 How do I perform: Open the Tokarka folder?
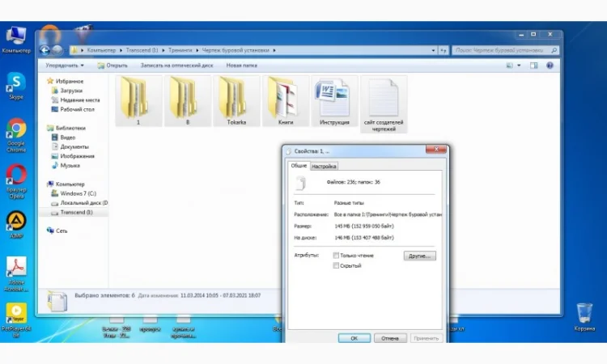236,102
